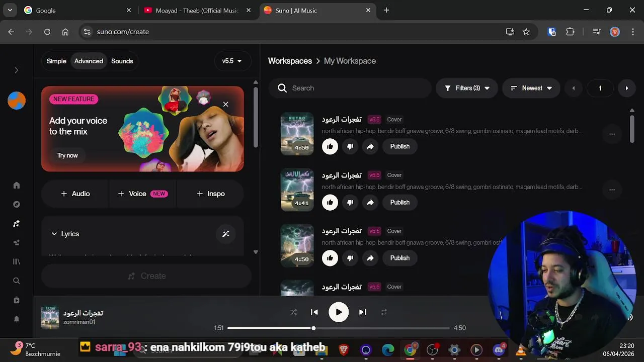644x362 pixels.
Task: Open the first song's cover thumbnail
Action: coord(297,134)
